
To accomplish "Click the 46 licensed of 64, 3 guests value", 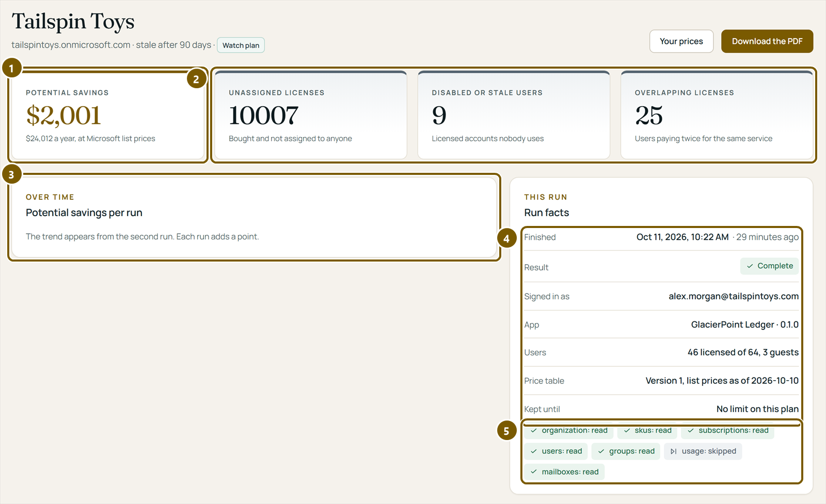I will (743, 353).
